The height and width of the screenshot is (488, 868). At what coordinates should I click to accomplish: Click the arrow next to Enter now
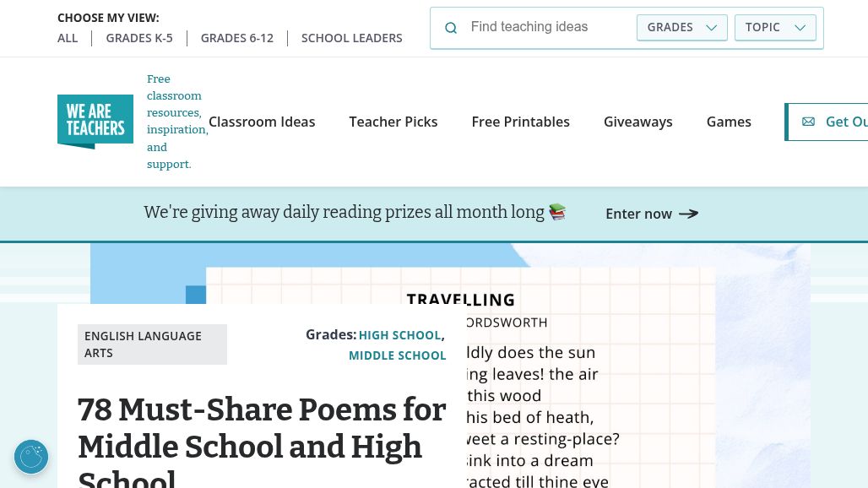click(689, 214)
